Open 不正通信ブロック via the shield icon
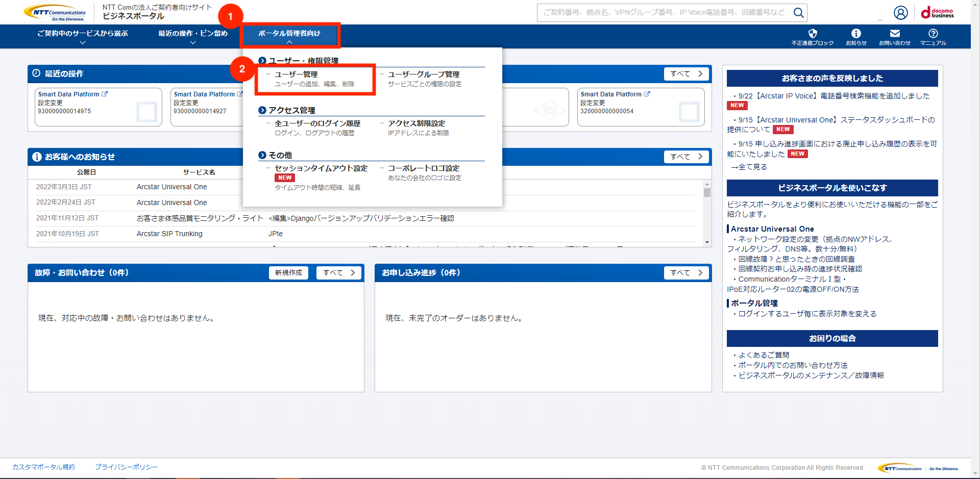The width and height of the screenshot is (980, 479). coord(813,36)
